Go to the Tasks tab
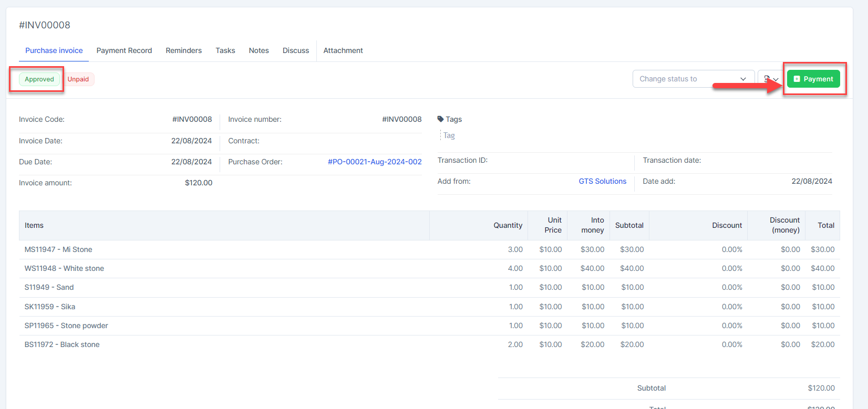Viewport: 868px width, 409px height. click(225, 50)
